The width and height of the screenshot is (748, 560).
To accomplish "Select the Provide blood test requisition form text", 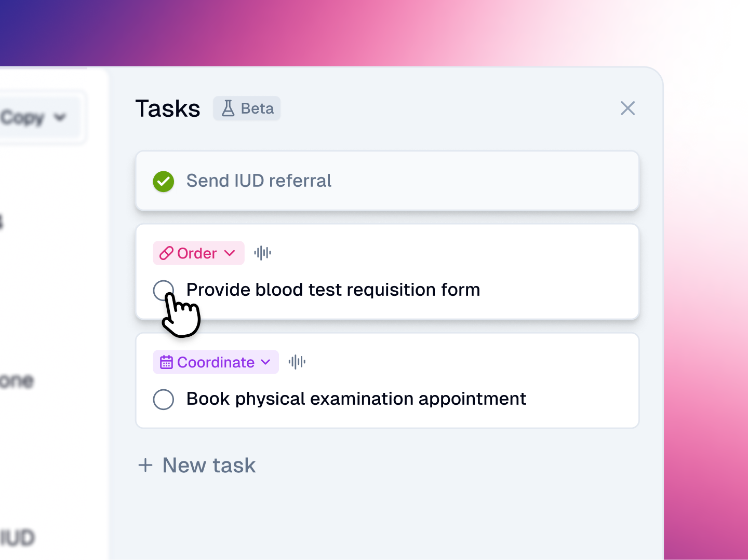I will tap(333, 290).
